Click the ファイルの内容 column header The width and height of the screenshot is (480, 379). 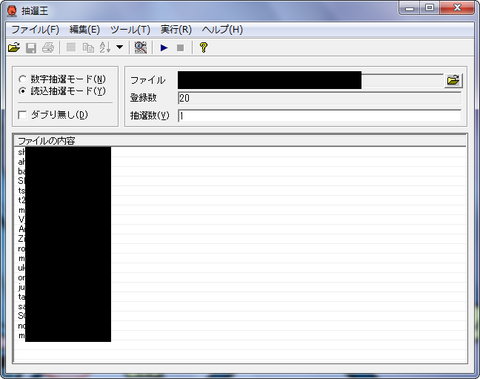pyautogui.click(x=240, y=141)
